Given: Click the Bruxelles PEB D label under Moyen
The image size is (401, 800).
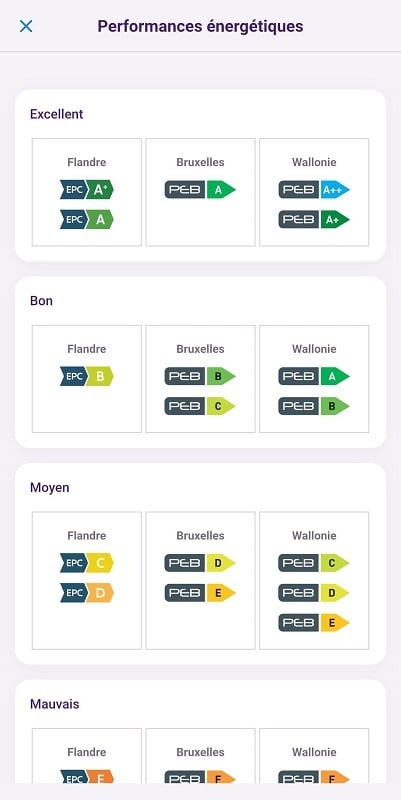Looking at the screenshot, I should click(200, 563).
